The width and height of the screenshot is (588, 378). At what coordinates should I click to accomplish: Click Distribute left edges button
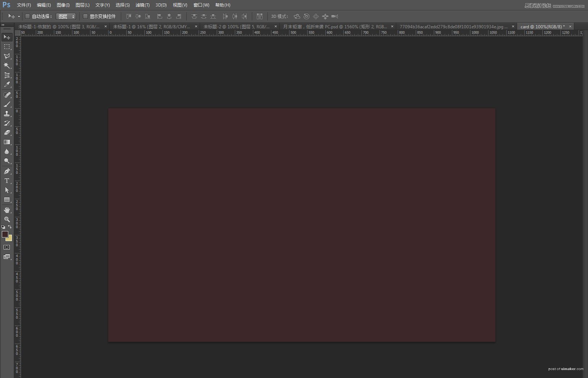click(225, 16)
